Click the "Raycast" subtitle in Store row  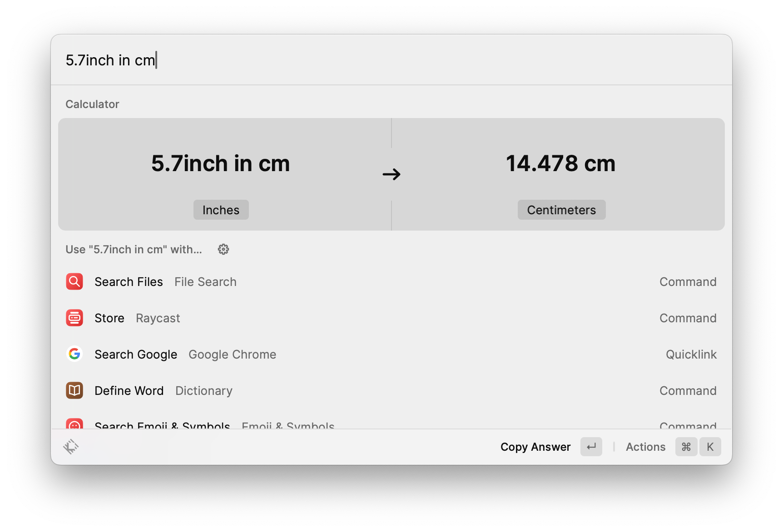158,318
